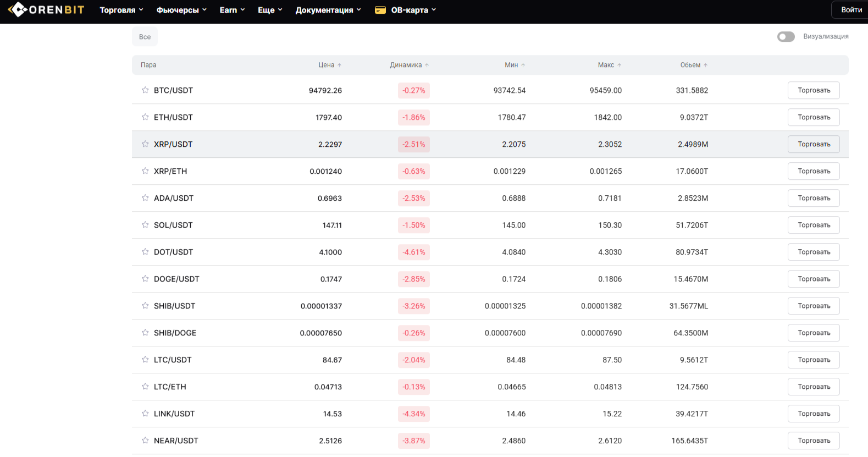
Task: Enable the Визуализация toggle
Action: (x=786, y=36)
